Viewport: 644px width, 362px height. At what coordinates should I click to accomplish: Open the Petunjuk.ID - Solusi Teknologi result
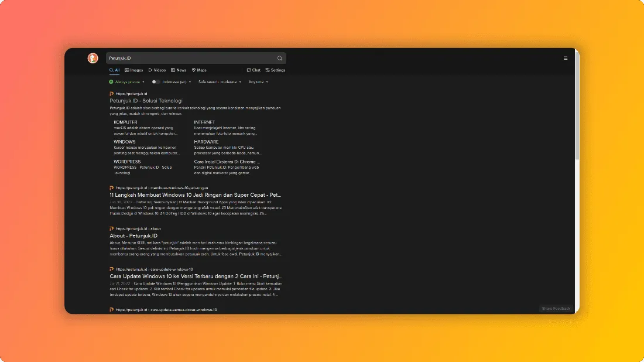pyautogui.click(x=146, y=101)
